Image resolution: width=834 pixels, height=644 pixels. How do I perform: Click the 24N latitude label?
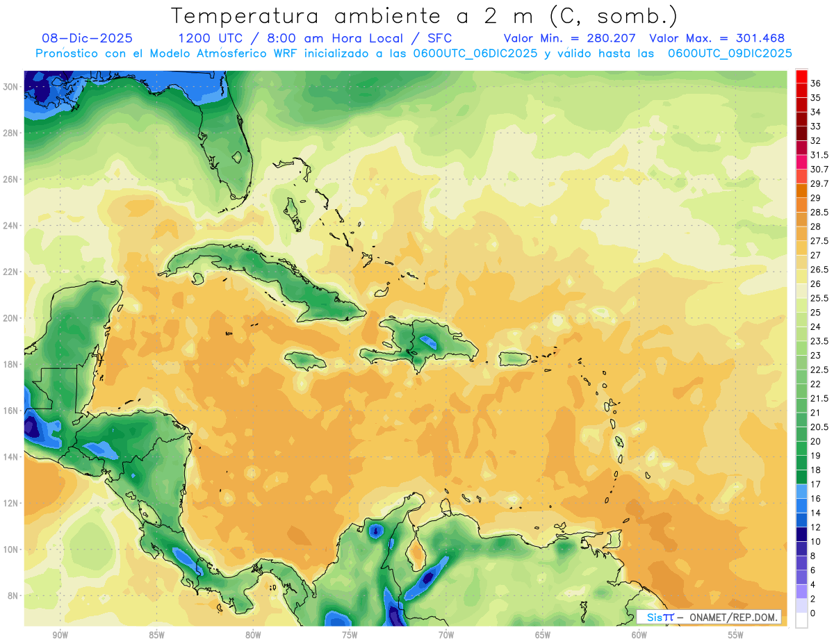click(12, 225)
